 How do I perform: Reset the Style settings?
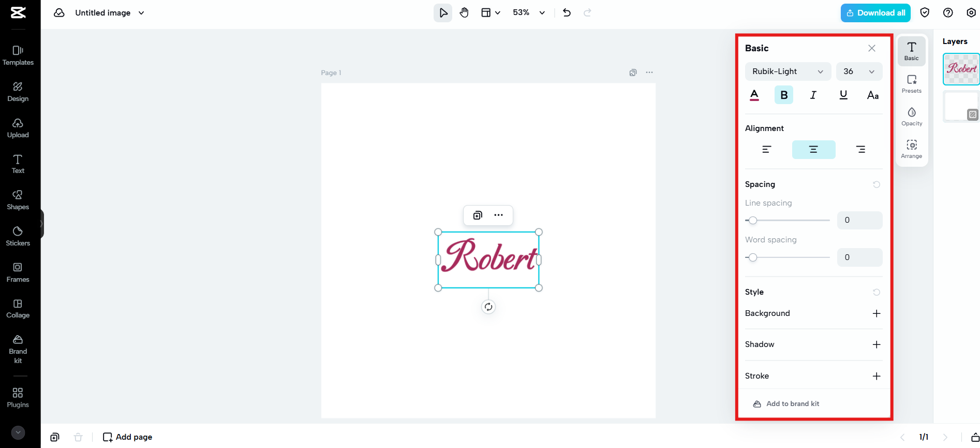click(x=877, y=292)
